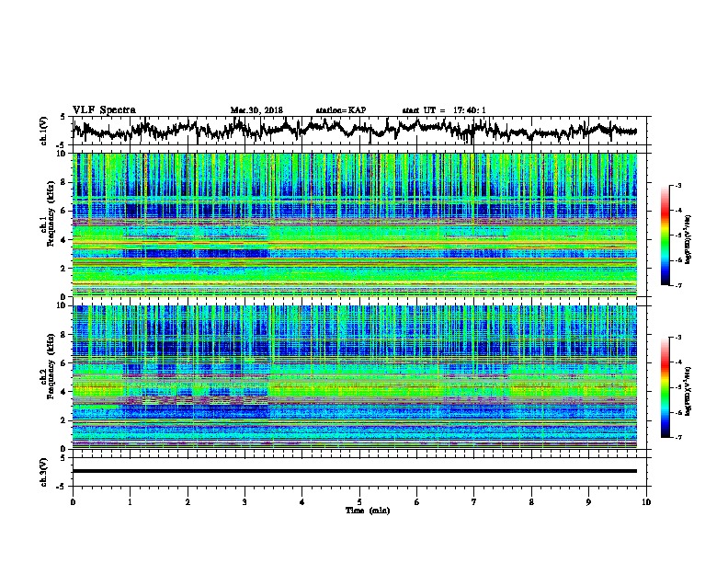Image resolution: width=728 pixels, height=563 pixels.
Task: Click the time axis tick label '5'
Action: pos(359,502)
